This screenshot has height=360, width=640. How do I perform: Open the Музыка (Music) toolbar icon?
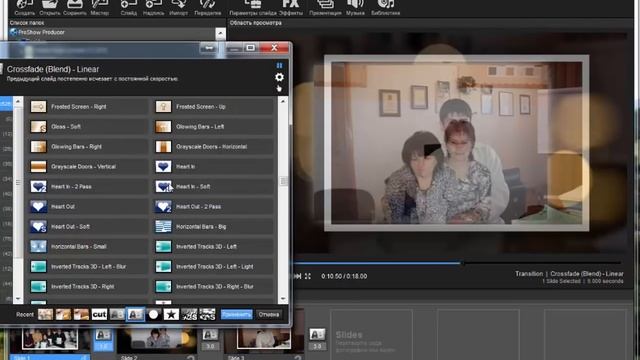[355, 6]
